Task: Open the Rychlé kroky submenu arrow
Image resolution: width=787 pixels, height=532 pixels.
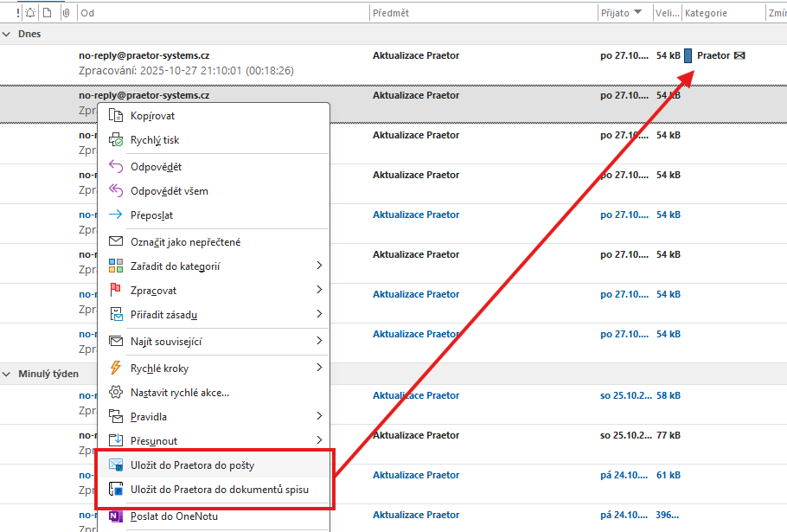Action: click(319, 368)
